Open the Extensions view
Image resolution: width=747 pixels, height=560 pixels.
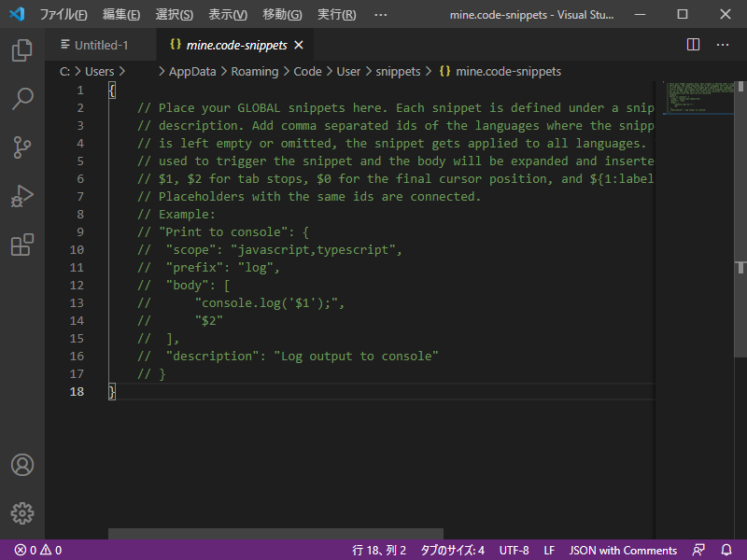tap(21, 245)
